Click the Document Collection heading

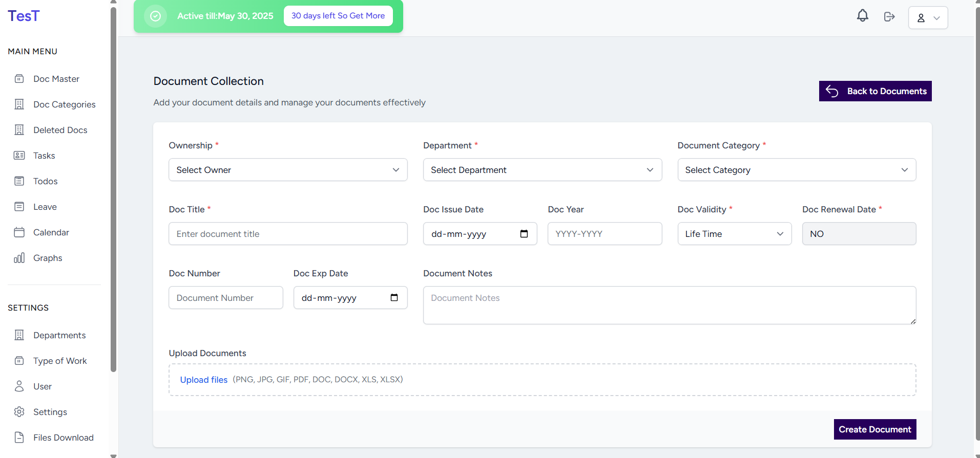point(208,81)
